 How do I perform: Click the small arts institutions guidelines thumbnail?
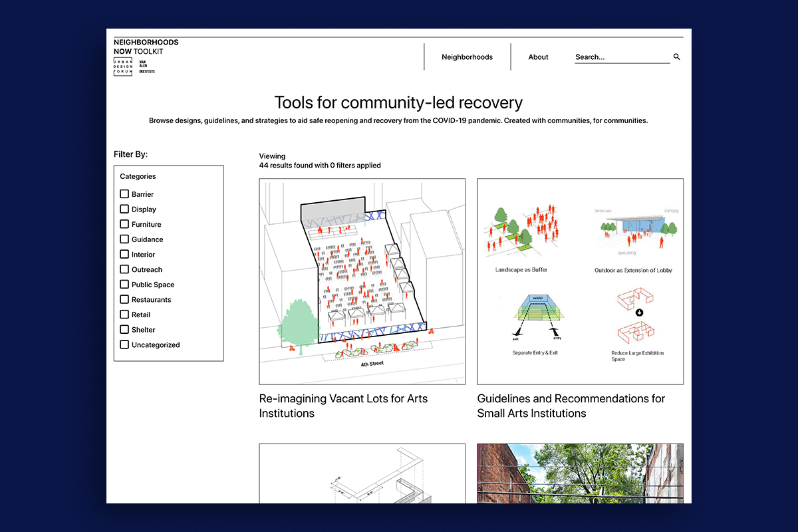click(x=580, y=281)
